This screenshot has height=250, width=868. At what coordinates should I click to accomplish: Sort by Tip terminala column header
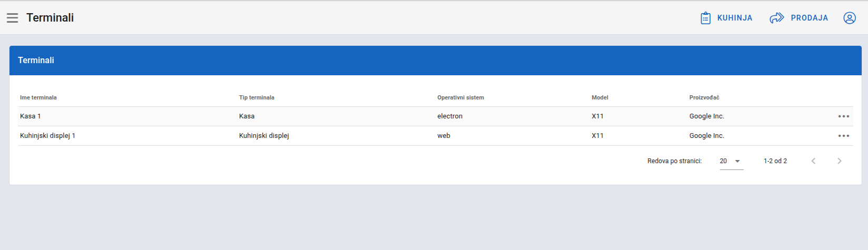click(257, 97)
